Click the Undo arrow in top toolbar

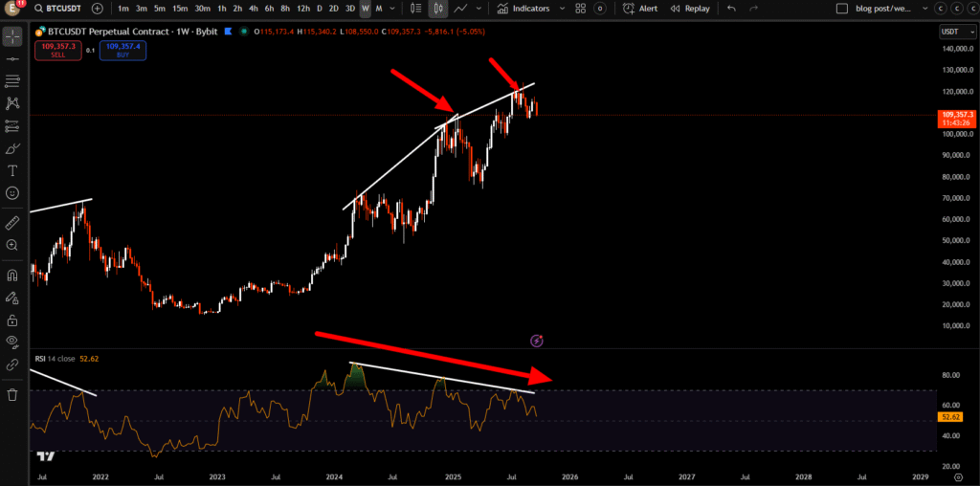[x=731, y=9]
